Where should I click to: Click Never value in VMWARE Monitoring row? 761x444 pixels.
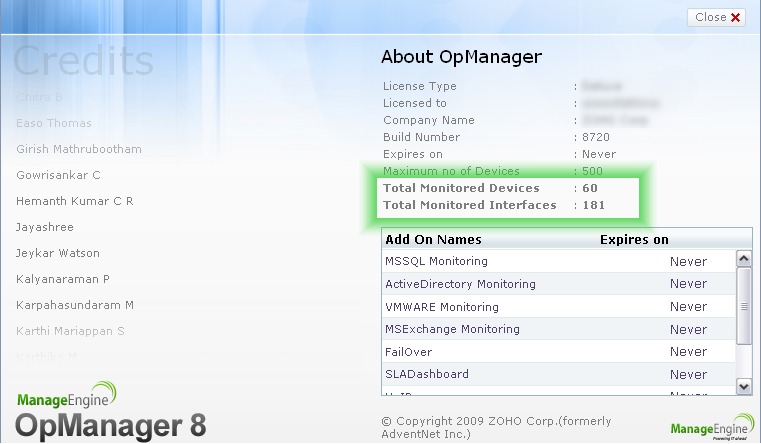(688, 307)
